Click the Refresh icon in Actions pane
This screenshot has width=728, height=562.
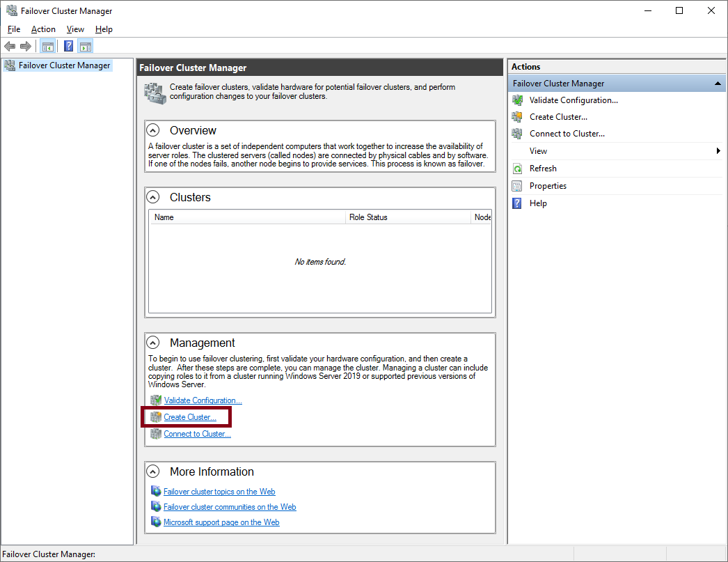[517, 169]
